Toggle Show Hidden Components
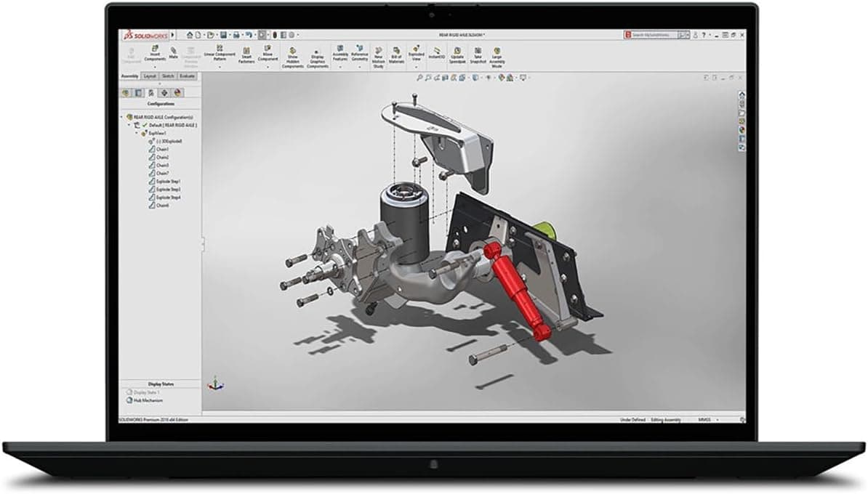Viewport: 868px width, 494px height. tap(293, 57)
